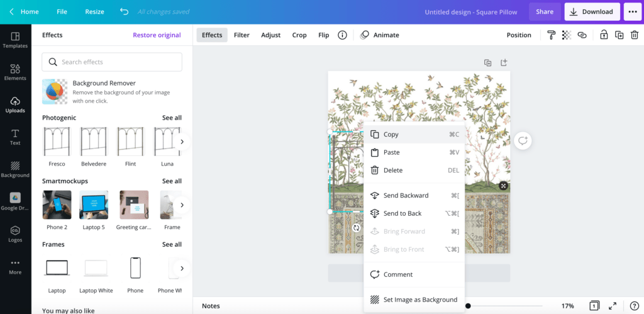Click the image info icon
The width and height of the screenshot is (644, 314).
pyautogui.click(x=342, y=35)
